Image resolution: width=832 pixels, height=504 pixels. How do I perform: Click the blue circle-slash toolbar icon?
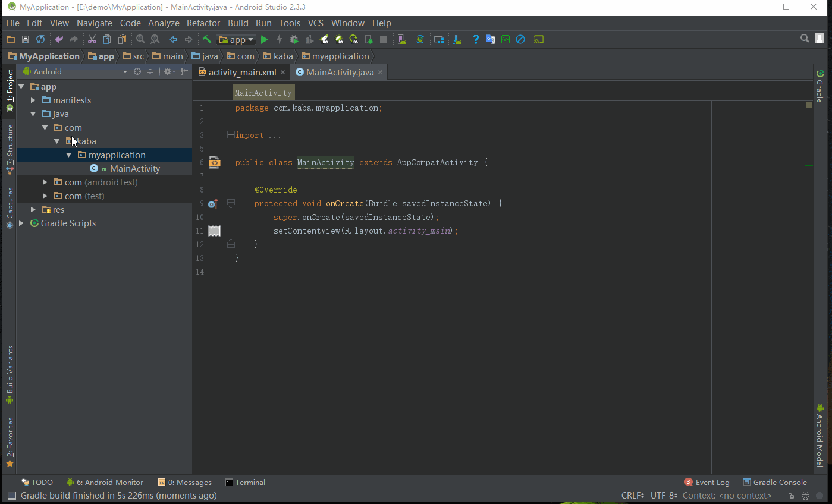520,39
